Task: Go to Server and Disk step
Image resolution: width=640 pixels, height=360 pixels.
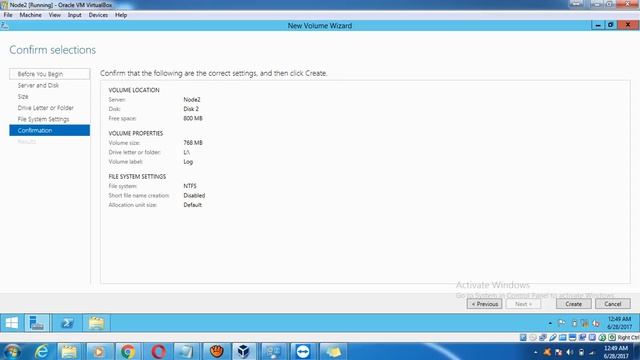Action: point(49,85)
